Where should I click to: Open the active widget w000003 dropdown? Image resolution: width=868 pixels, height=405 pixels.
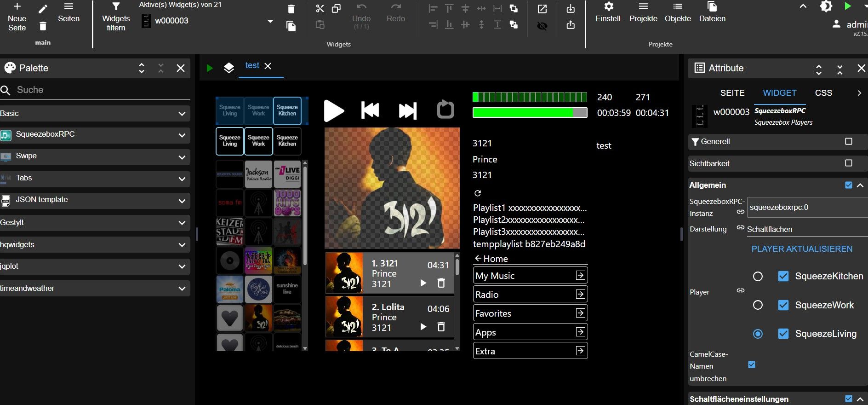(x=270, y=21)
